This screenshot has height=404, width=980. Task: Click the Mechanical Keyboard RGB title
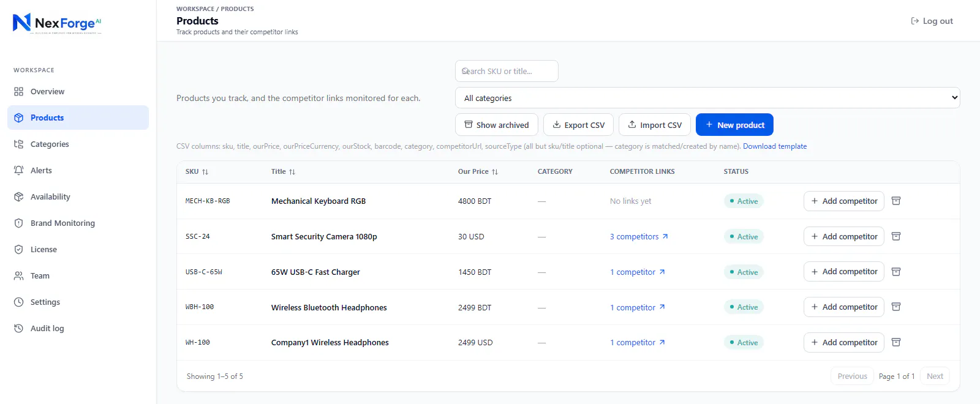(x=318, y=201)
